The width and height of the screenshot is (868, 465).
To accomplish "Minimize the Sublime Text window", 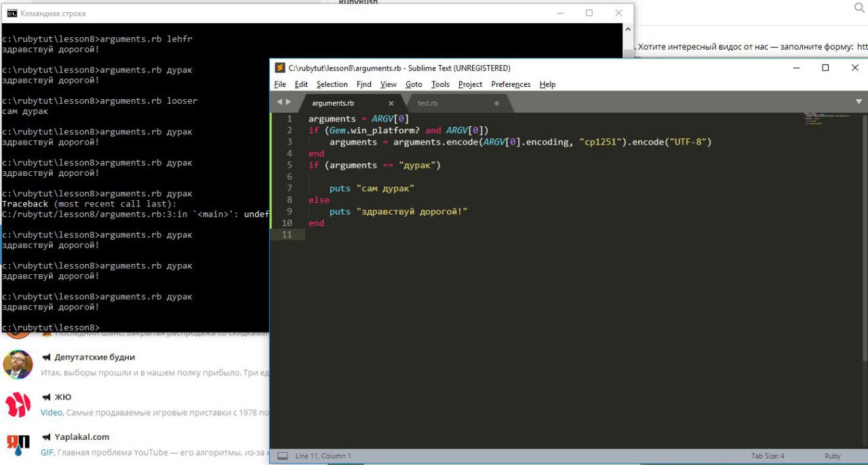I will point(795,68).
